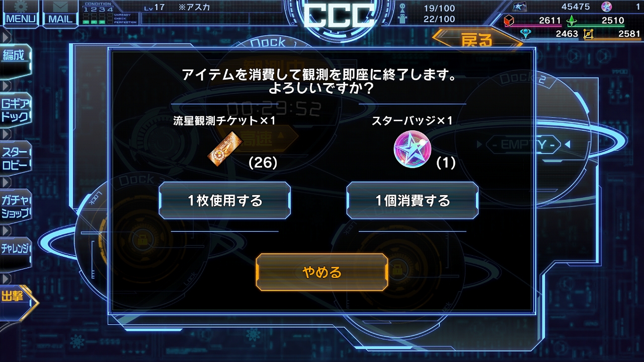
Task: Use one ticket with 1枚使用する
Action: [x=225, y=200]
